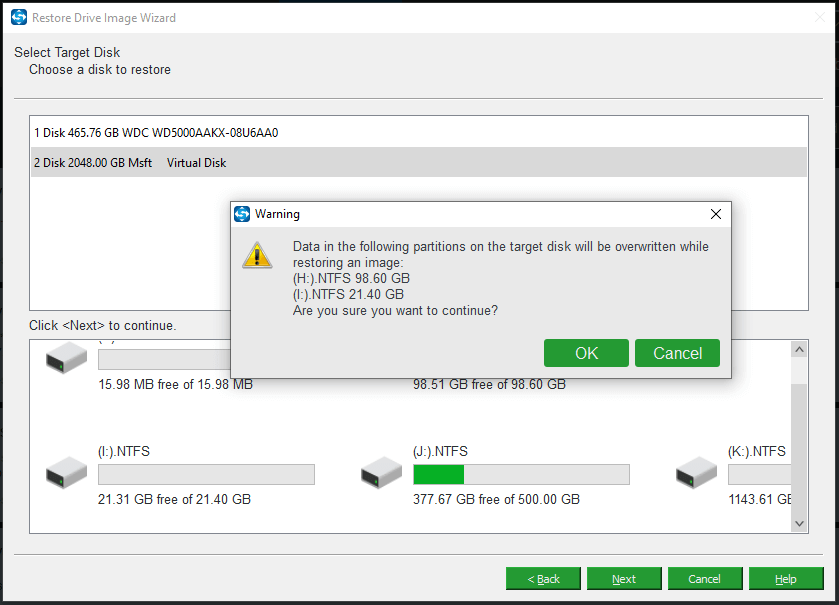Click partition list scrollbar up arrow
The width and height of the screenshot is (839, 605).
click(799, 349)
